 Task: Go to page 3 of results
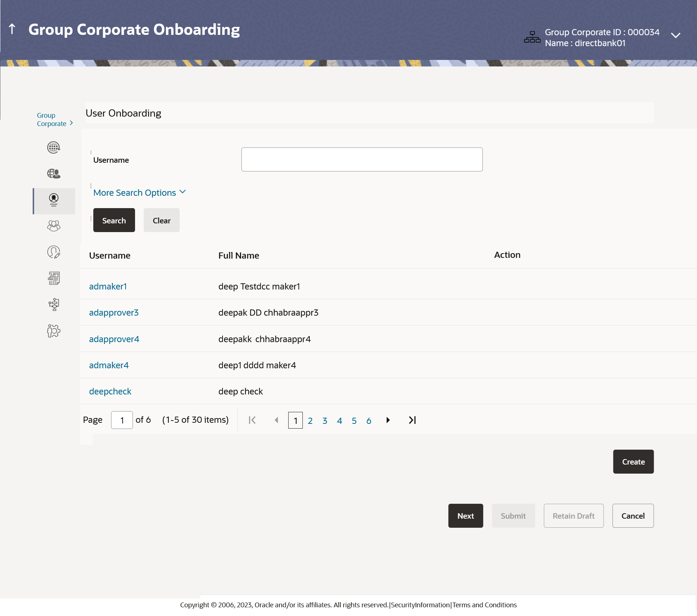325,421
